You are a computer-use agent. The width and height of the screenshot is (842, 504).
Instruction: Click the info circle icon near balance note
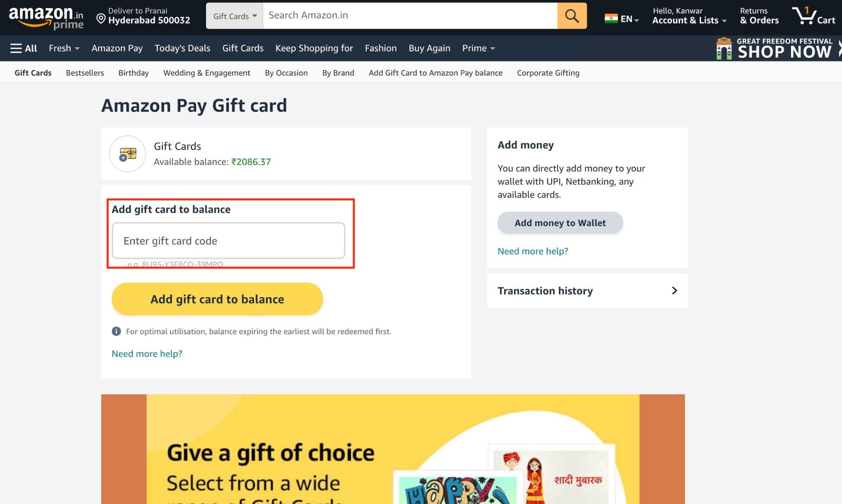point(116,331)
